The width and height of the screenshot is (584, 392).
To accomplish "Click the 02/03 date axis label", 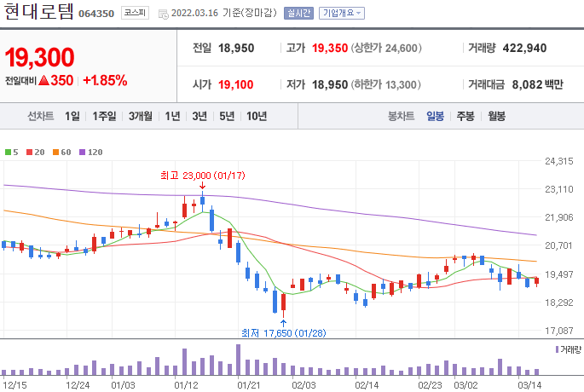I will click(x=304, y=385).
